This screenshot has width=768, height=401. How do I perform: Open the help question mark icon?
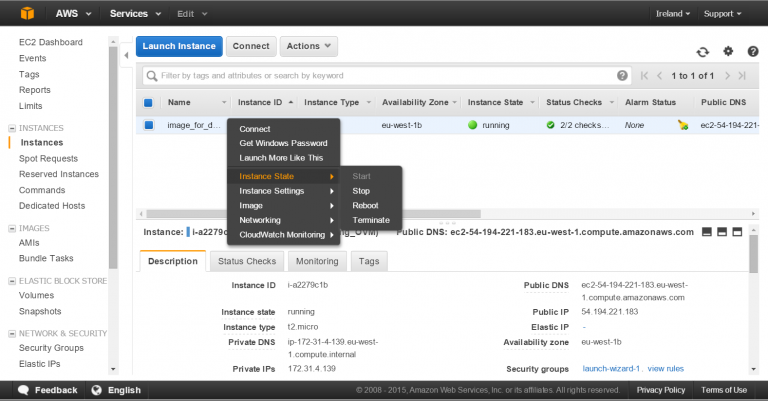tap(753, 51)
